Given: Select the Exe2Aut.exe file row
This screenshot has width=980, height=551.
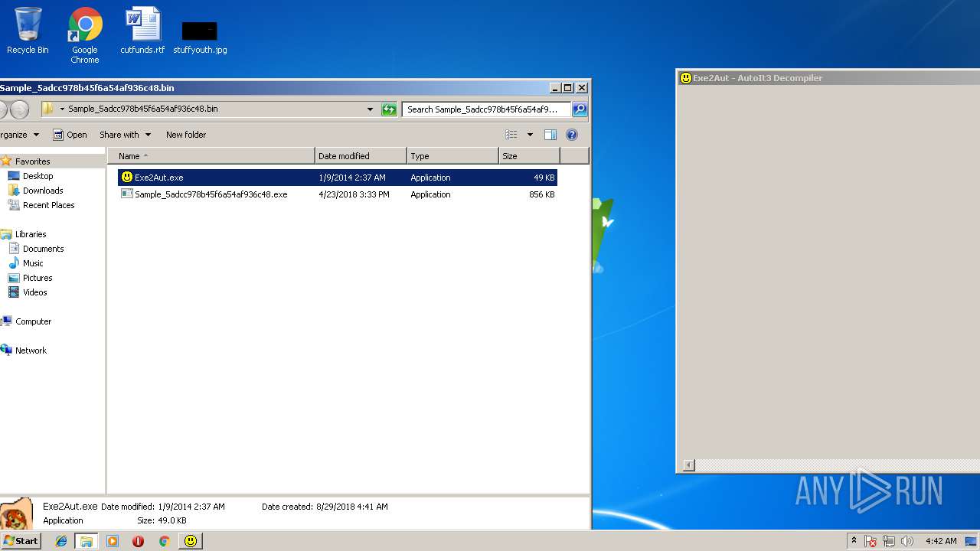Looking at the screenshot, I should (338, 178).
